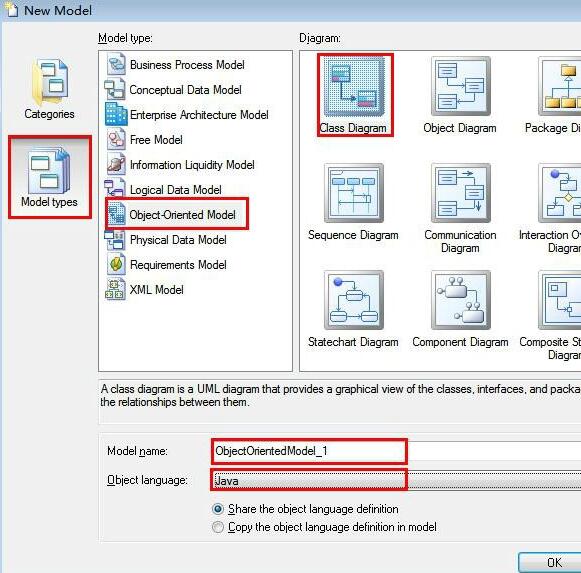Click the Categories label
This screenshot has width=581, height=573.
pos(49,114)
